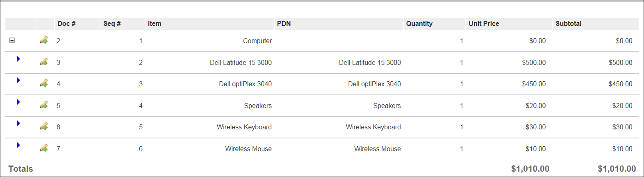The width and height of the screenshot is (644, 177).
Task: Click the Computer item name cell
Action: click(x=257, y=41)
